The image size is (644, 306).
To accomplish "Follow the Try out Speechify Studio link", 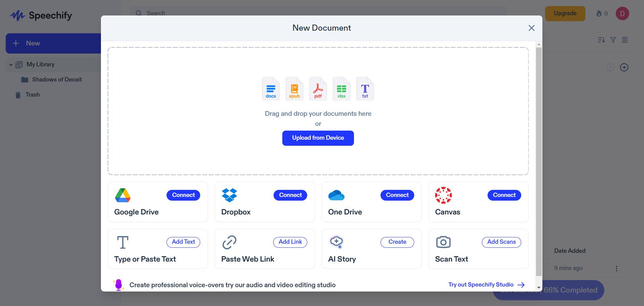I will point(481,284).
